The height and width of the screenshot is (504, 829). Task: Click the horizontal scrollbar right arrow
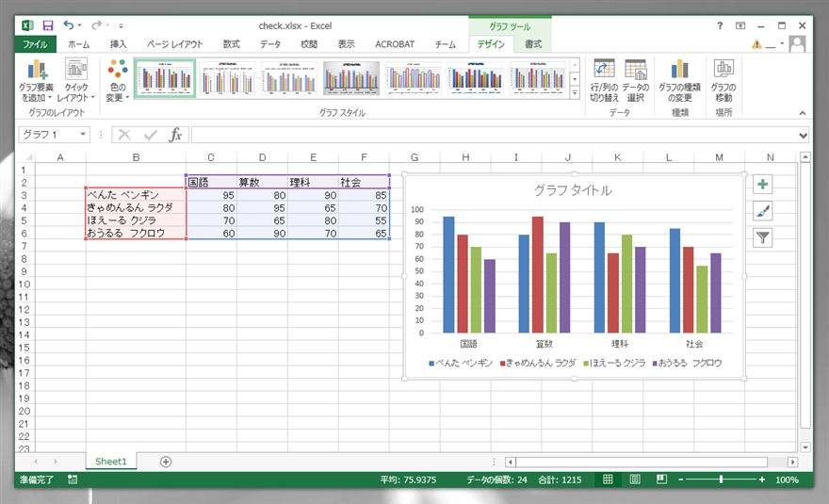tap(792, 462)
